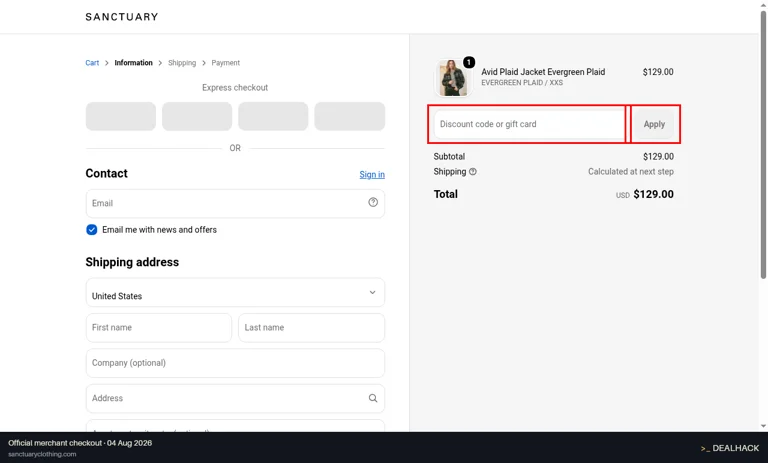The width and height of the screenshot is (768, 463).
Task: Click the address search magnifier icon
Action: (373, 398)
